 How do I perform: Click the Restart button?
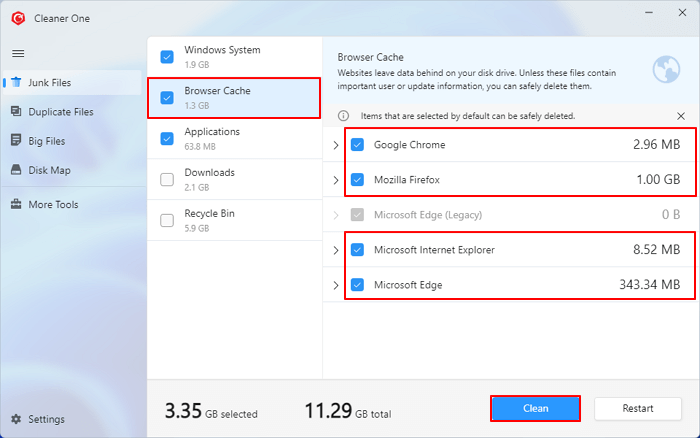pyautogui.click(x=638, y=408)
